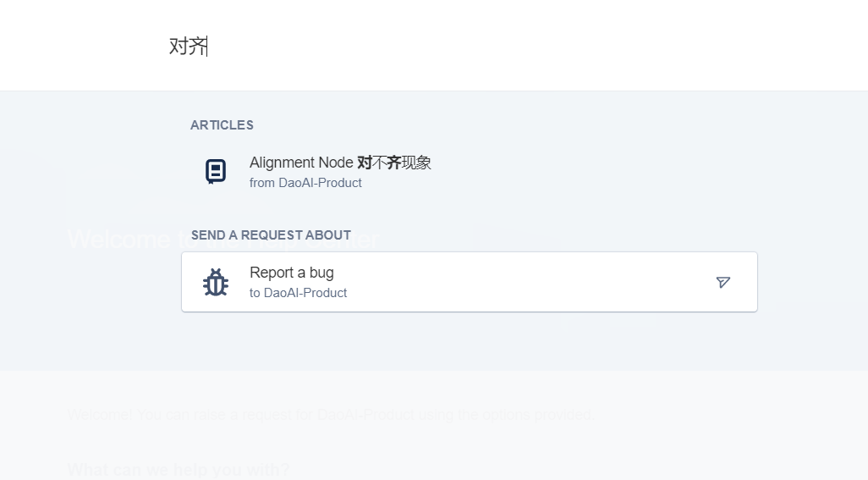Click the ARTICLES section heading
Image resolution: width=868 pixels, height=480 pixels.
tap(222, 125)
